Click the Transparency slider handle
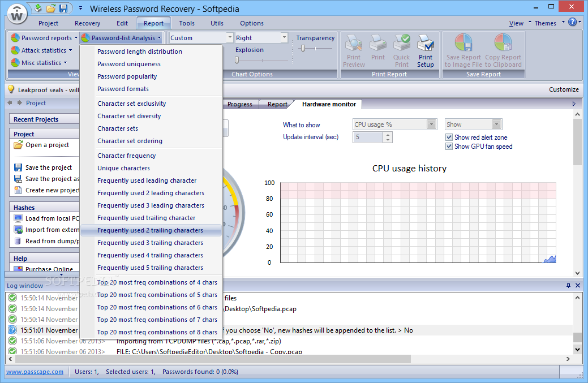 303,48
